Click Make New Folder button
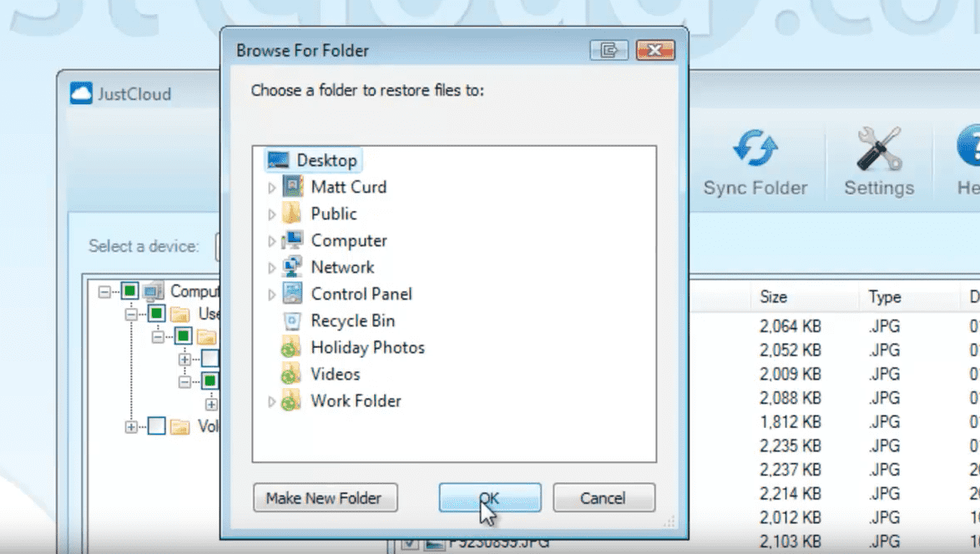Viewport: 980px width, 554px height. pos(324,498)
